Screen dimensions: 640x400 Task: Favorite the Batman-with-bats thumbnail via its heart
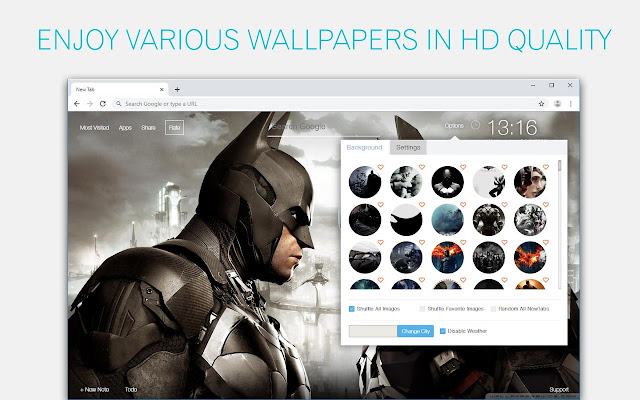[380, 167]
